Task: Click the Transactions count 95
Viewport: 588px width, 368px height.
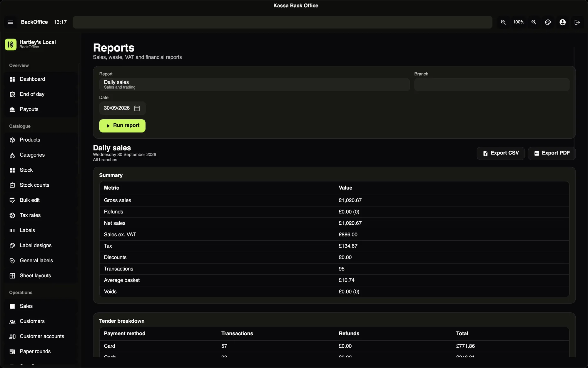Action: 342,269
